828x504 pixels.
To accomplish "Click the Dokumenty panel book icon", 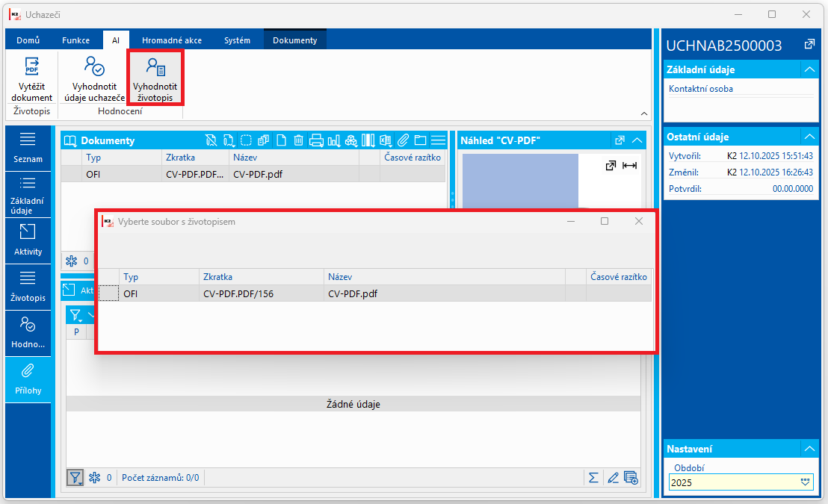I will click(70, 140).
